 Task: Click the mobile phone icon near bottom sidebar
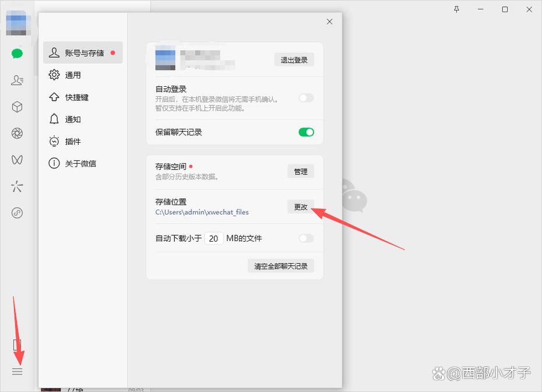[x=17, y=344]
